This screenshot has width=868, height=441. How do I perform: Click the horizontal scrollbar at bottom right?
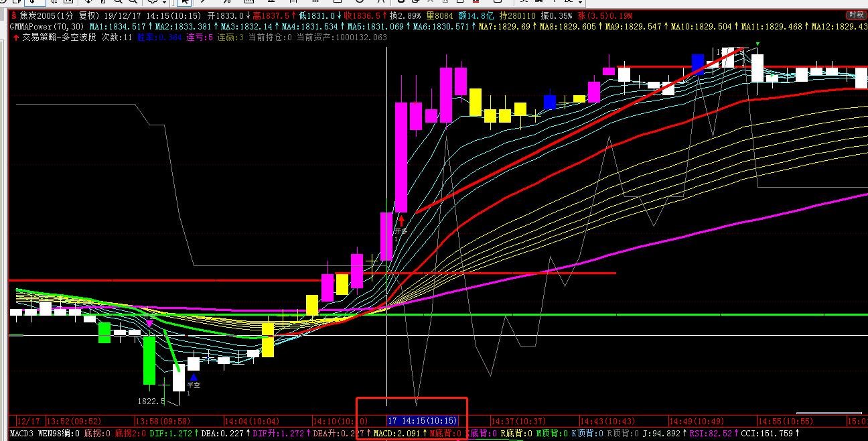pyautogui.click(x=829, y=414)
